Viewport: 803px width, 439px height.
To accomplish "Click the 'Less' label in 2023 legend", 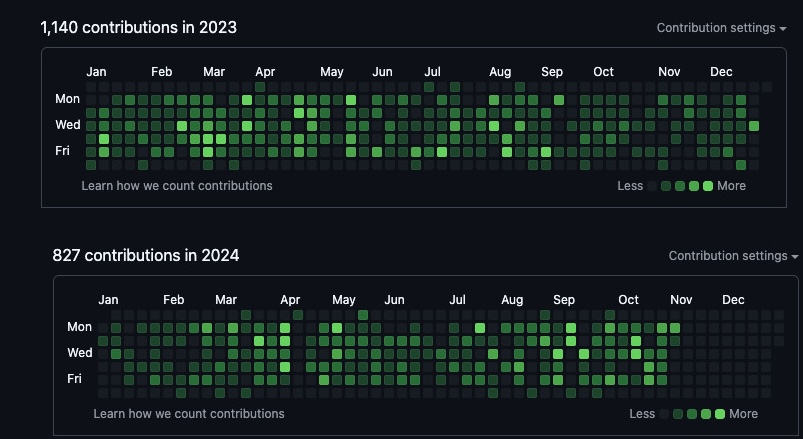I will (630, 186).
